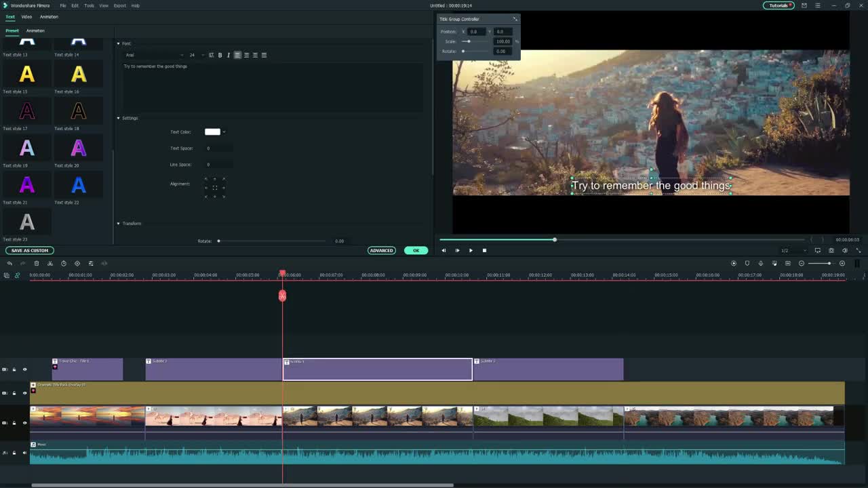Select Text style 22 blue preset
The width and height of the screenshot is (868, 488).
pyautogui.click(x=79, y=184)
